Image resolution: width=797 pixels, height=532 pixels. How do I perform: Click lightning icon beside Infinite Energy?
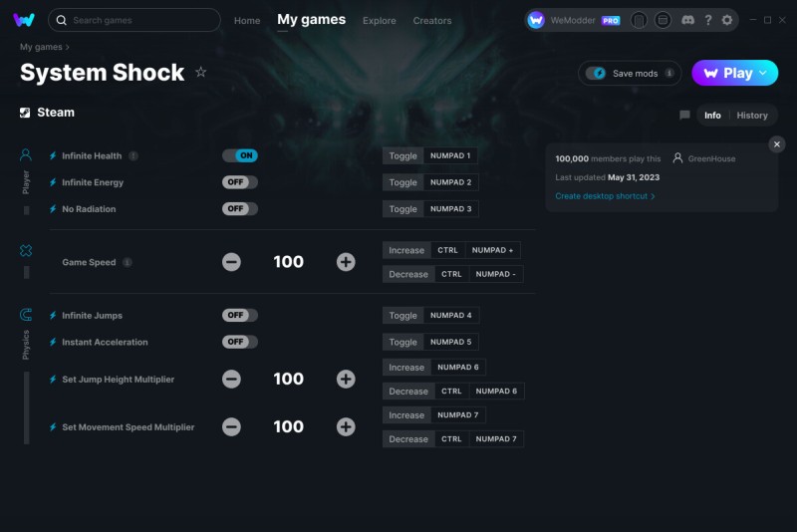pos(53,182)
